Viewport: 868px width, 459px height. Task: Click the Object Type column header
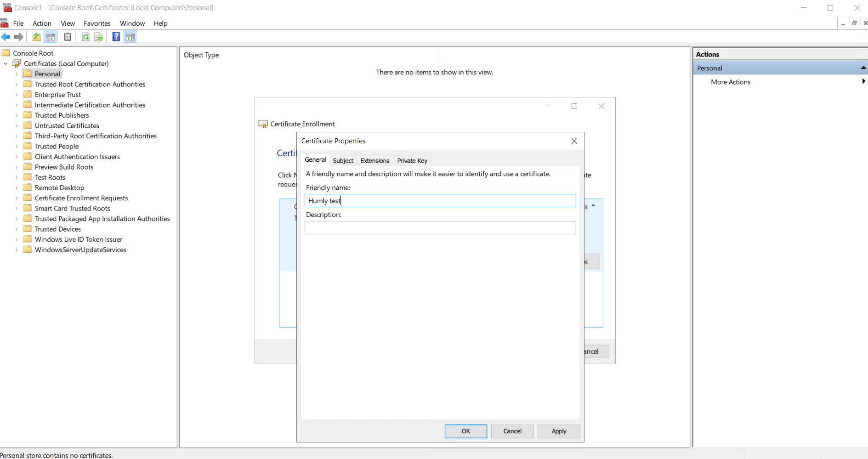pos(201,55)
